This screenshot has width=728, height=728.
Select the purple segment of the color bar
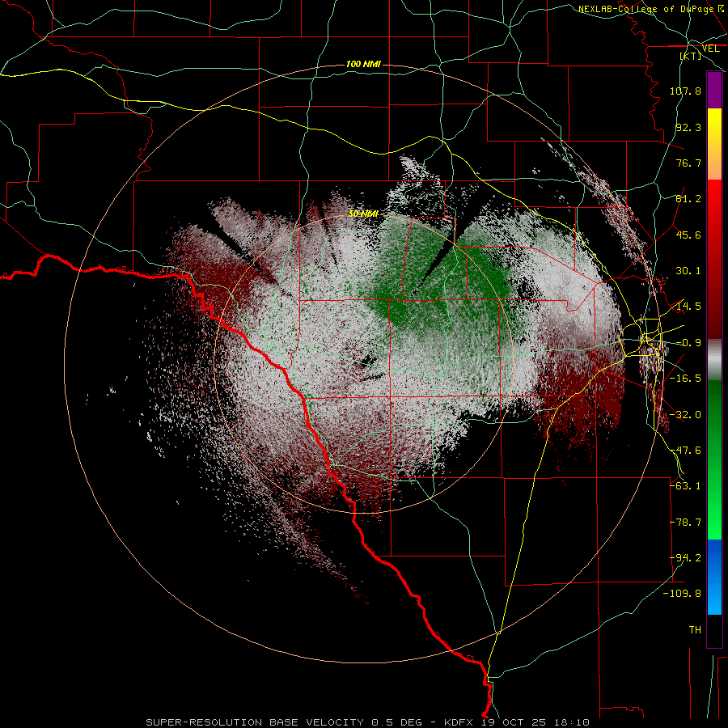(x=714, y=91)
